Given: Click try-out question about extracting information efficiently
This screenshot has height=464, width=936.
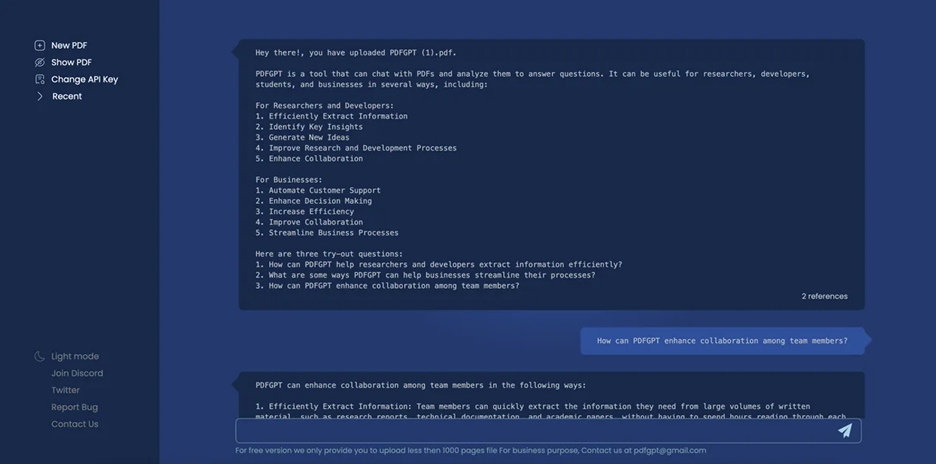Looking at the screenshot, I should [439, 265].
